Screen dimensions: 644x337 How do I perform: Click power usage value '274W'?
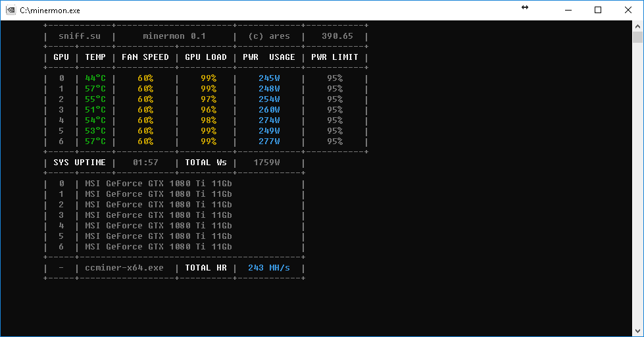pyautogui.click(x=269, y=120)
